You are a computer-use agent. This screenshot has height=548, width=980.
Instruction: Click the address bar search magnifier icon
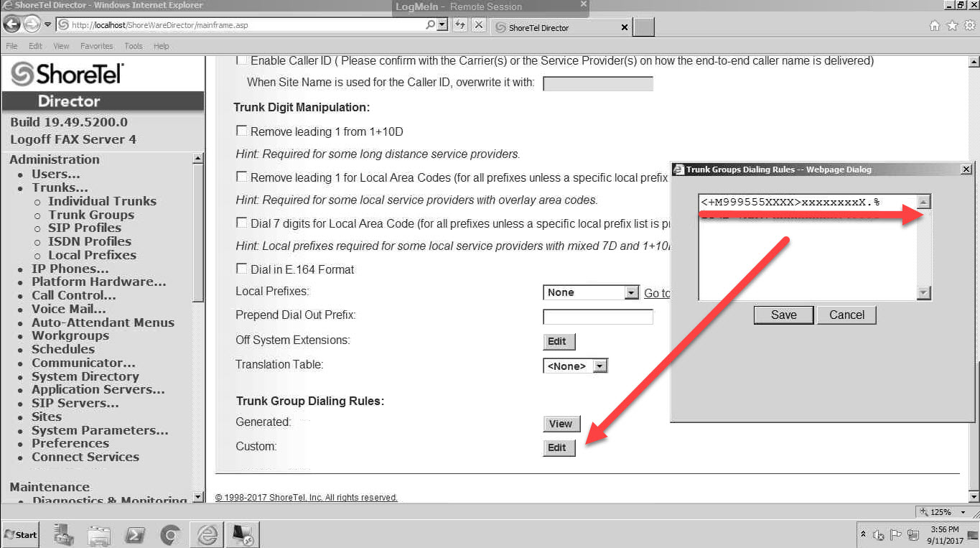point(430,24)
